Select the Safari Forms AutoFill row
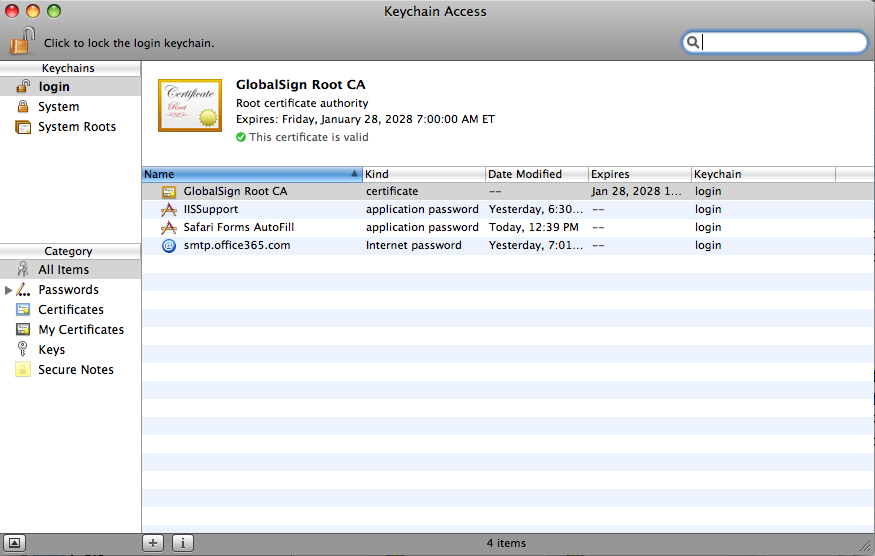The height and width of the screenshot is (556, 875). pos(508,227)
